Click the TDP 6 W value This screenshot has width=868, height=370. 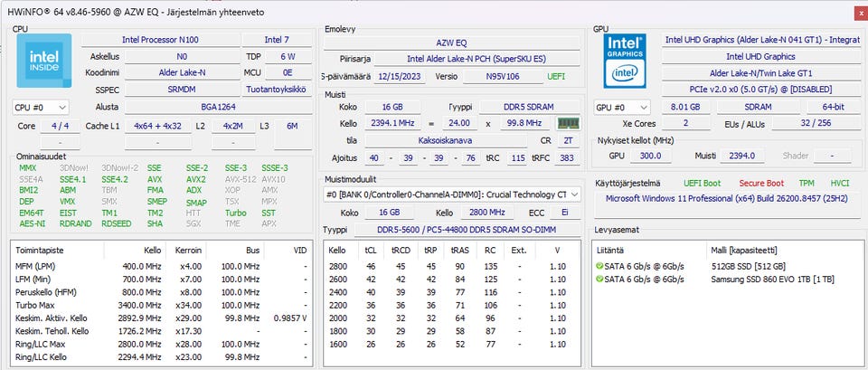[x=288, y=56]
